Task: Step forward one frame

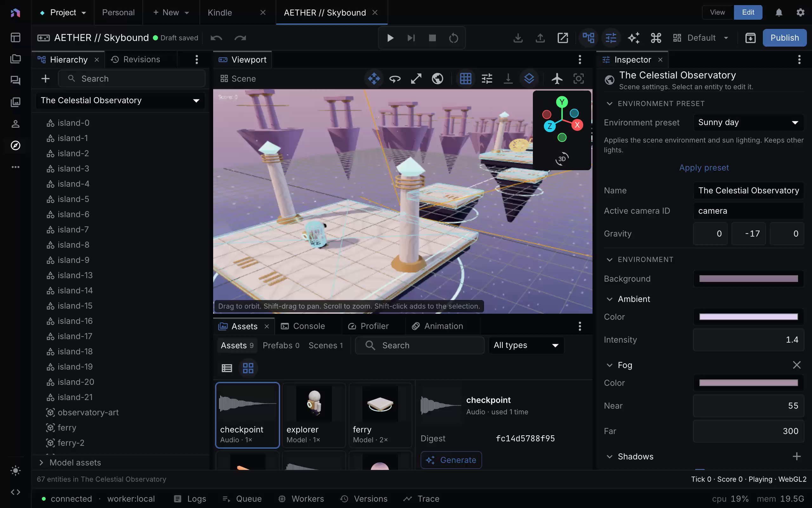Action: (411, 38)
